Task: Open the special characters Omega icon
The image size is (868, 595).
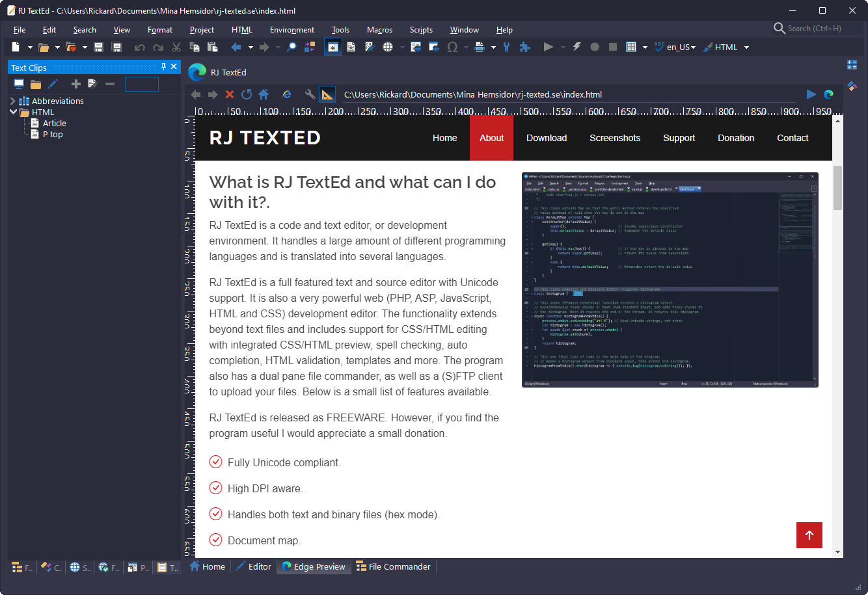Action: [x=452, y=47]
